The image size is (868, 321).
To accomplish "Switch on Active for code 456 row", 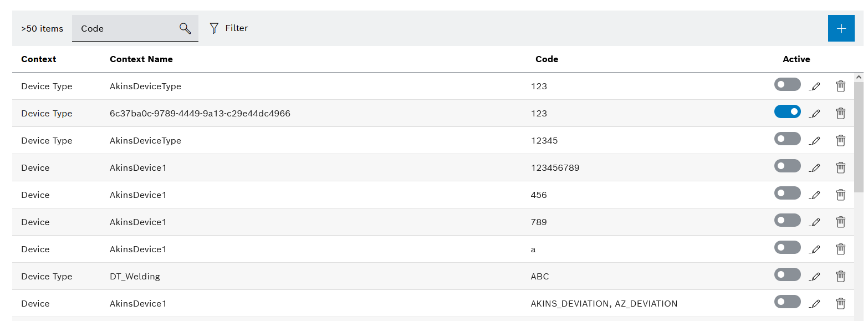I will point(788,193).
